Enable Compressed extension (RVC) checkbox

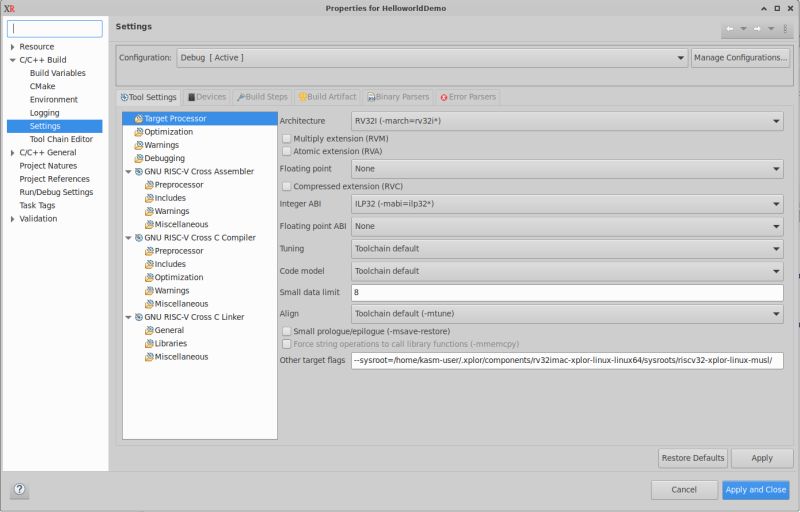point(287,187)
